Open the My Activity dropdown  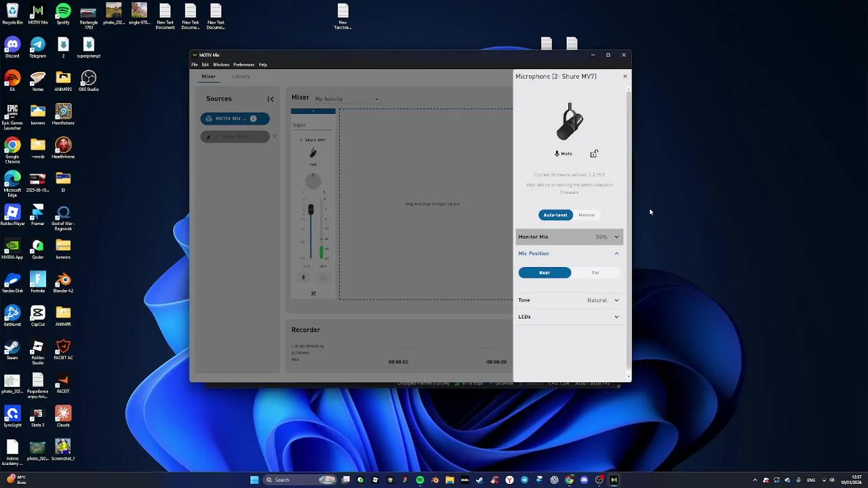coord(347,99)
